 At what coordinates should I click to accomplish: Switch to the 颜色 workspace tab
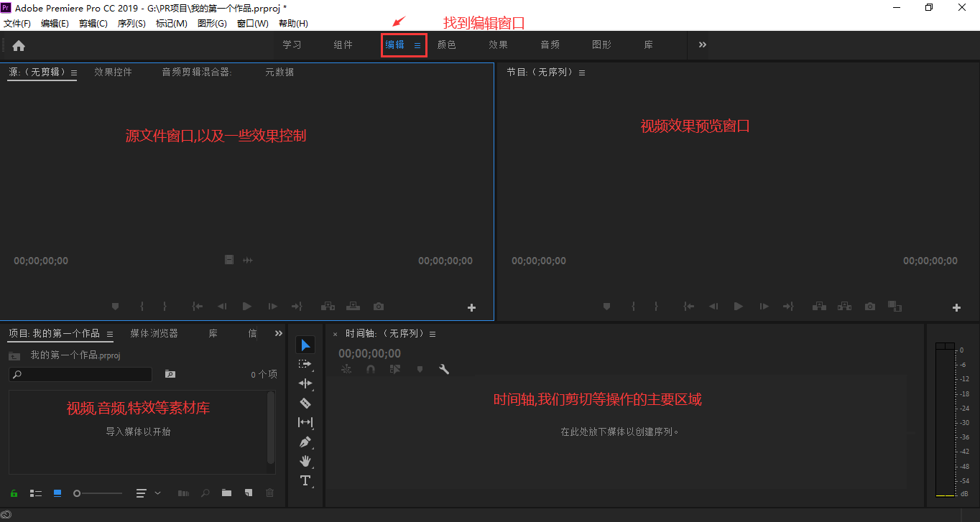[x=446, y=45]
